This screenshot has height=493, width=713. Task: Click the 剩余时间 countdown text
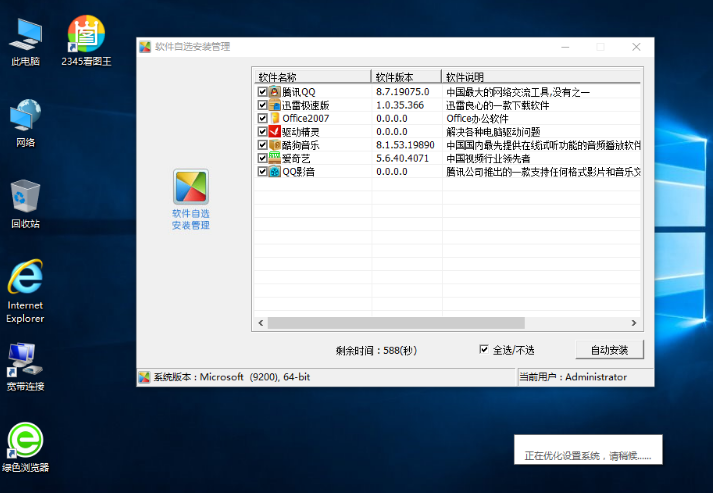tap(376, 350)
